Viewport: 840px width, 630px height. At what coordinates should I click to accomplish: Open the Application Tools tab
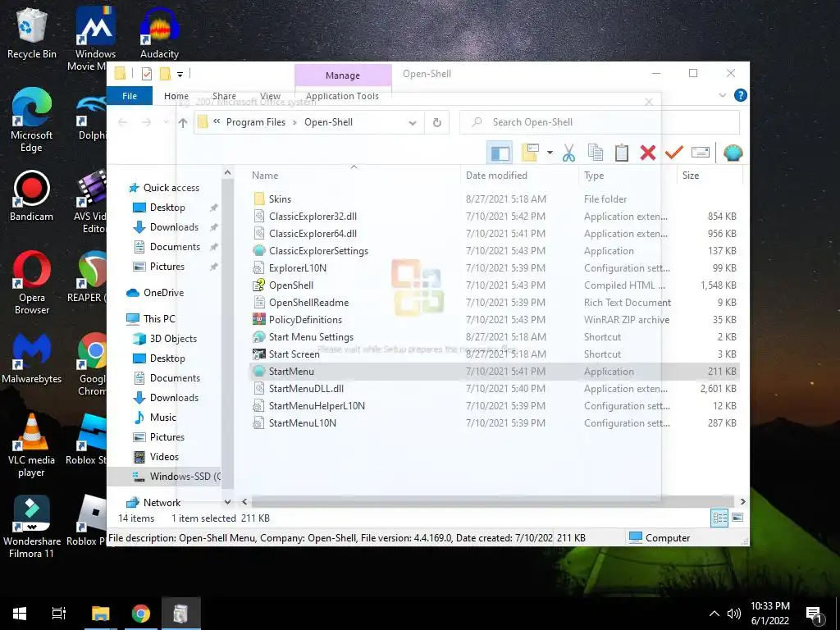click(x=342, y=96)
